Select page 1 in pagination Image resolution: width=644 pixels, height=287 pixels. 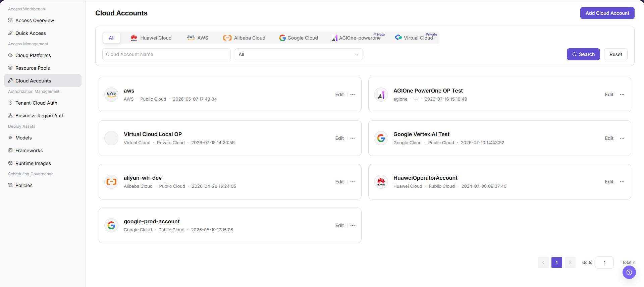[x=557, y=263]
